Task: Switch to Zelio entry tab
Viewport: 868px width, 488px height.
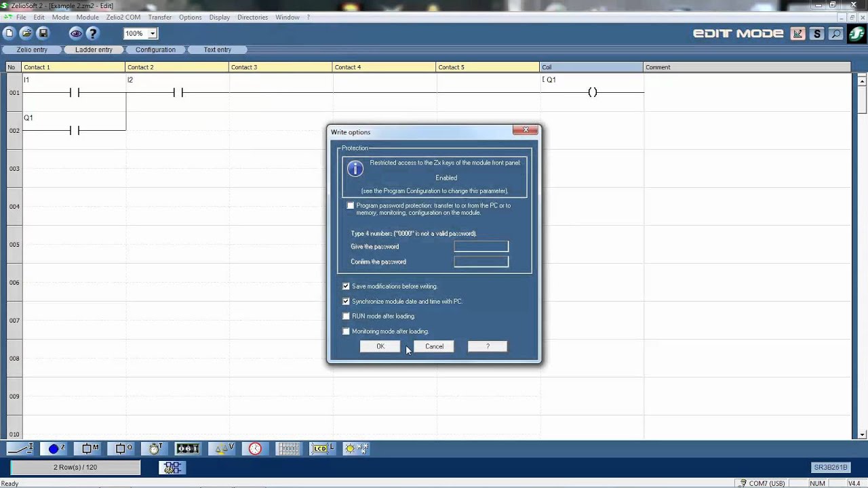Action: tap(32, 49)
